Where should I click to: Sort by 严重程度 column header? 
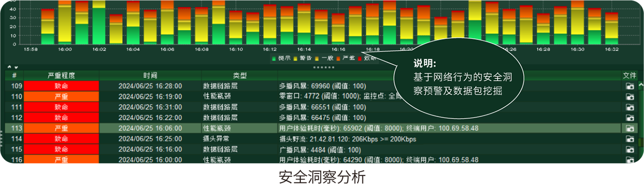click(x=61, y=75)
